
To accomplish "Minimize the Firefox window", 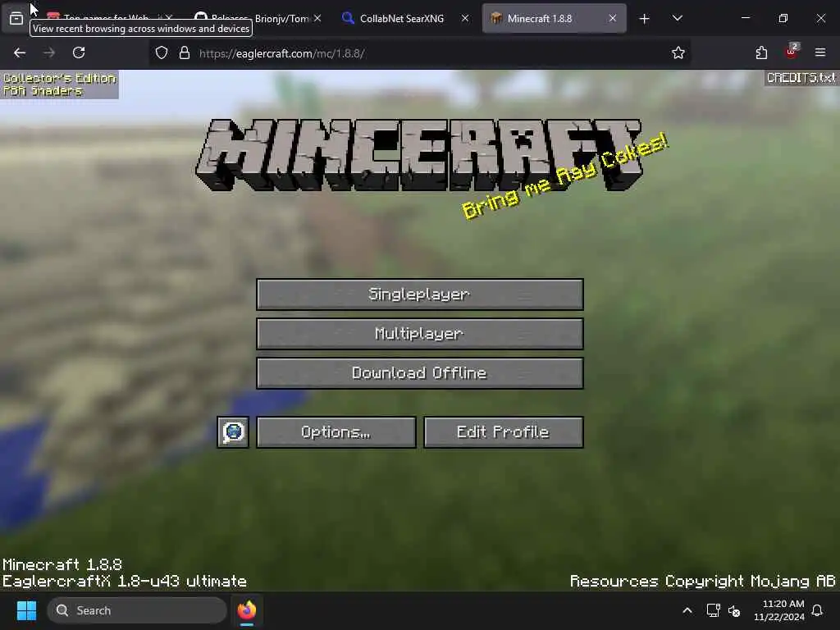I will tap(745, 18).
